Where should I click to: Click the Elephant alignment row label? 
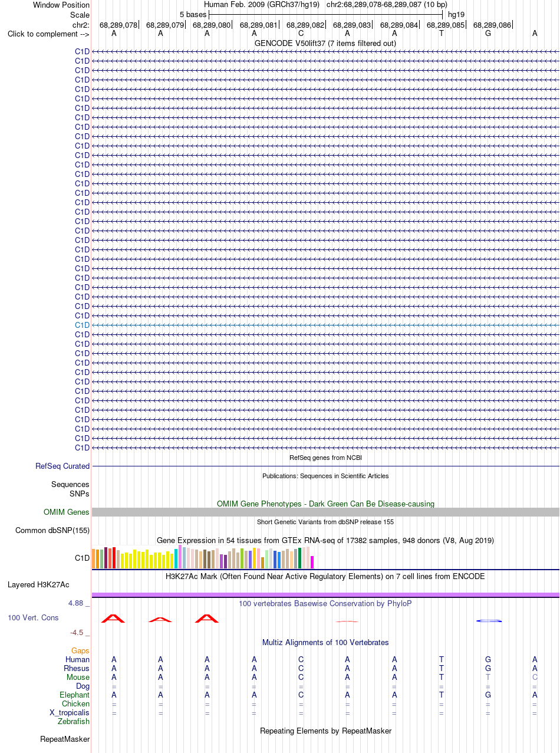click(75, 695)
